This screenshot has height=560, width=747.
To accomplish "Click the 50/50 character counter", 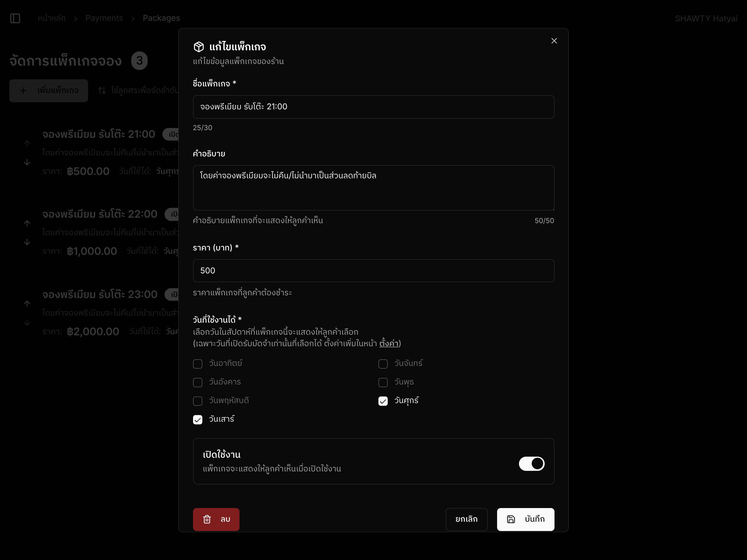I will coord(544,221).
